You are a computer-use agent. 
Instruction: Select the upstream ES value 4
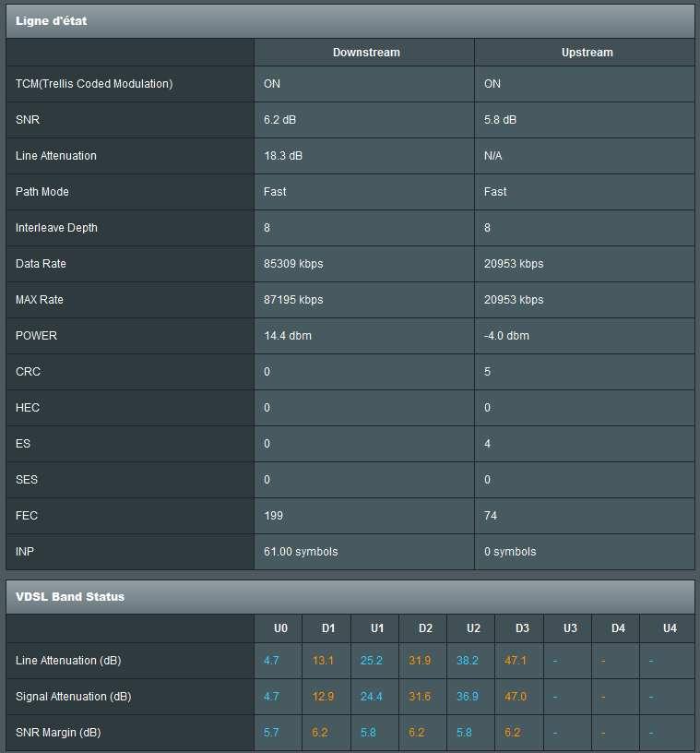tap(487, 444)
